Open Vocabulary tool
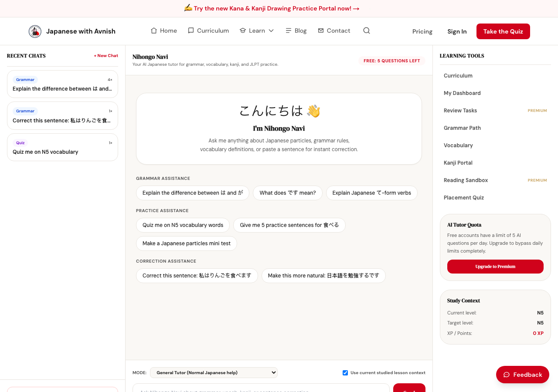 (495, 145)
